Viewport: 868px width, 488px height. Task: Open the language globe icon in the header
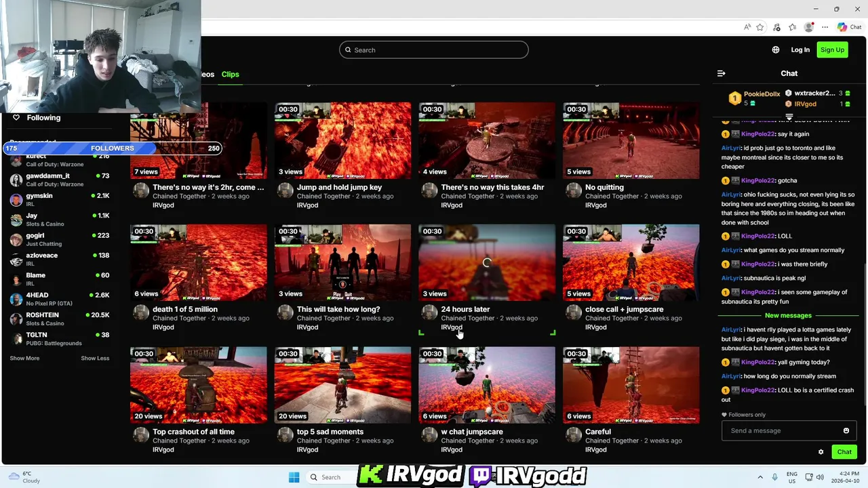[x=776, y=49]
